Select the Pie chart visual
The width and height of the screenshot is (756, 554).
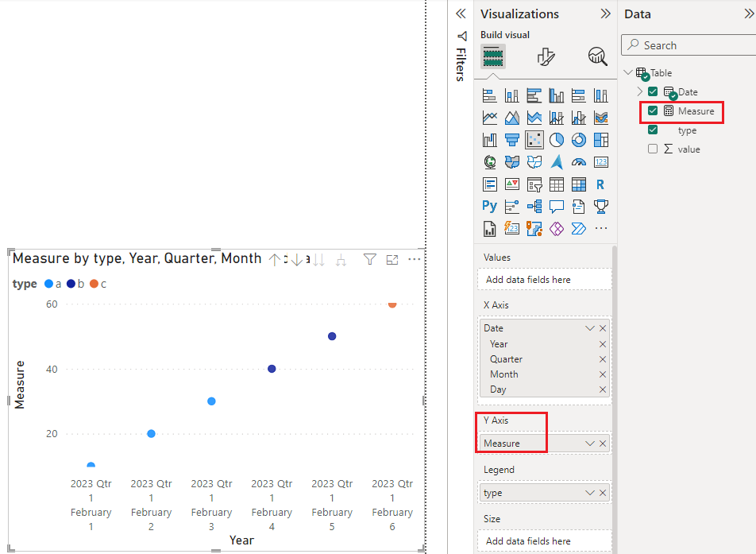557,140
